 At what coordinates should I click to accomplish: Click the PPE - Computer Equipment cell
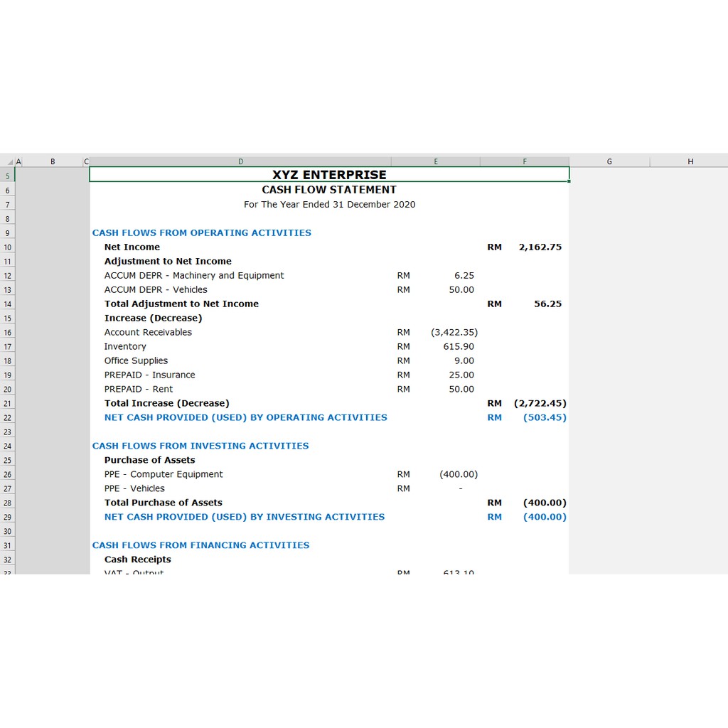point(164,474)
